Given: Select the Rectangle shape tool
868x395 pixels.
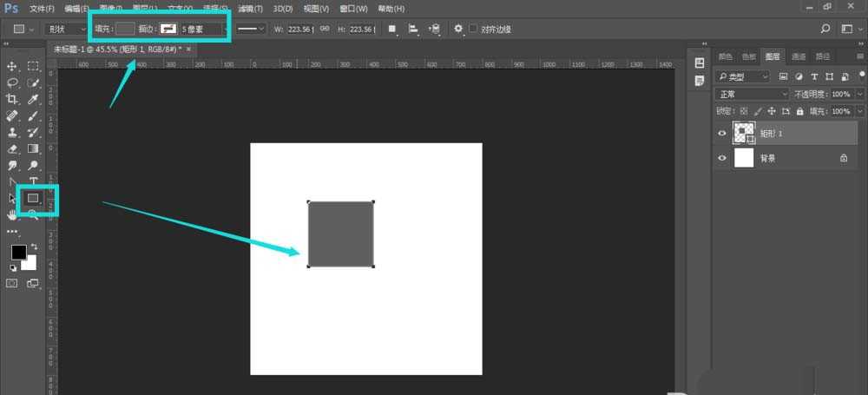Looking at the screenshot, I should click(33, 199).
